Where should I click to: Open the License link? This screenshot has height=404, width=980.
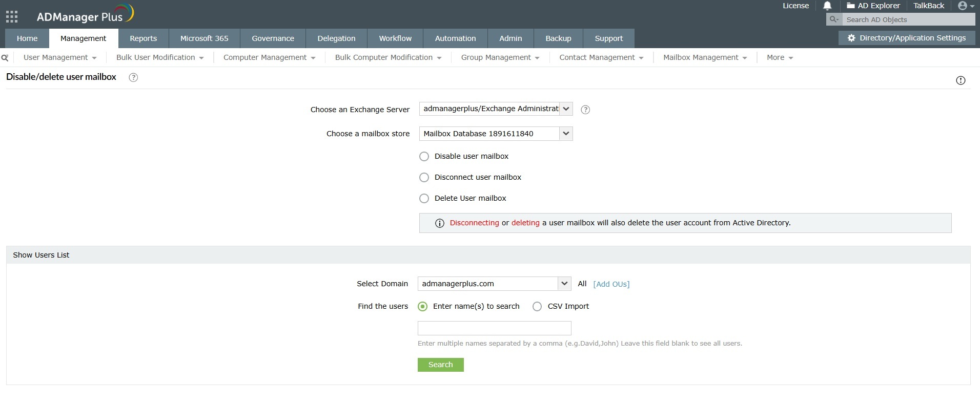(795, 6)
